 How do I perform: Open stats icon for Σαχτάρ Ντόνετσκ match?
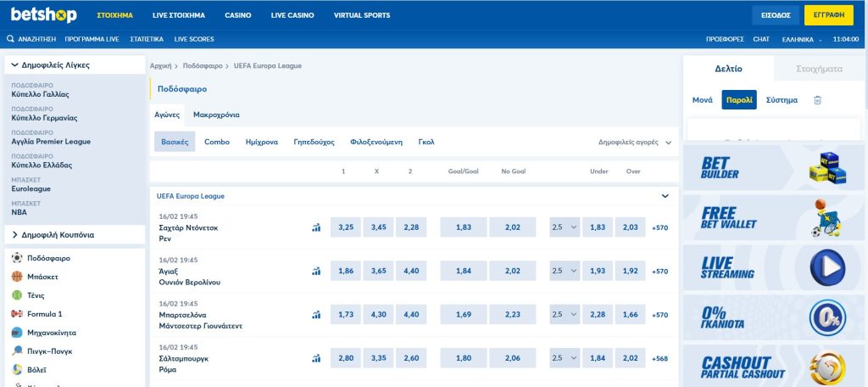(316, 227)
